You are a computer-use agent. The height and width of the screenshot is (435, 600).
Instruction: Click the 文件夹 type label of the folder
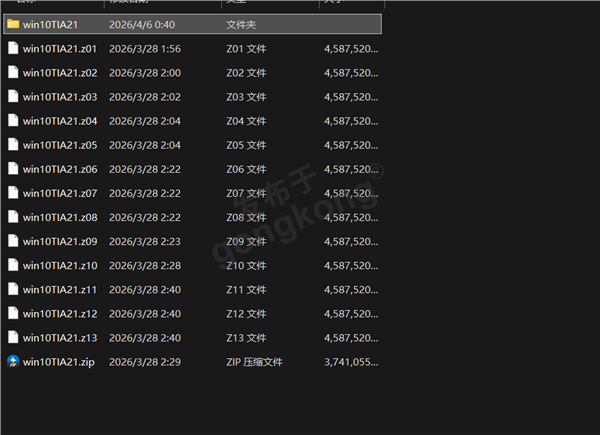[241, 24]
